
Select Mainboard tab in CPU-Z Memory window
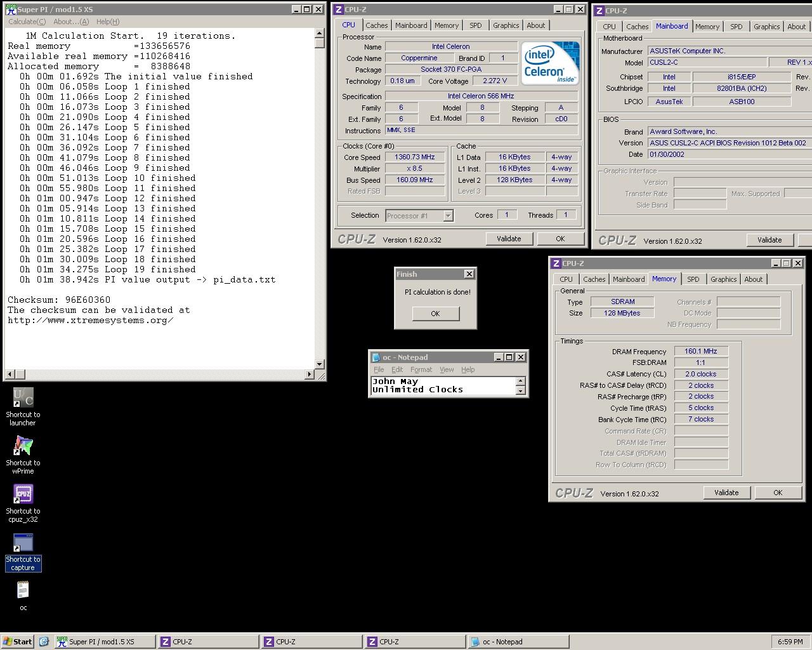[x=629, y=279]
